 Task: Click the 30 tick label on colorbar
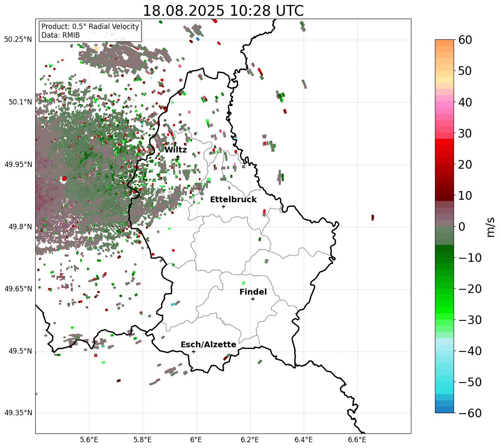[465, 133]
